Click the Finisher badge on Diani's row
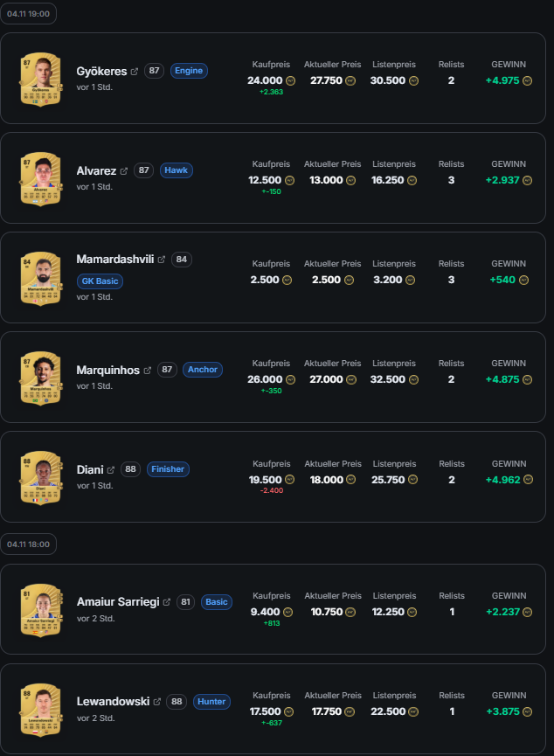The image size is (554, 756). 168,469
